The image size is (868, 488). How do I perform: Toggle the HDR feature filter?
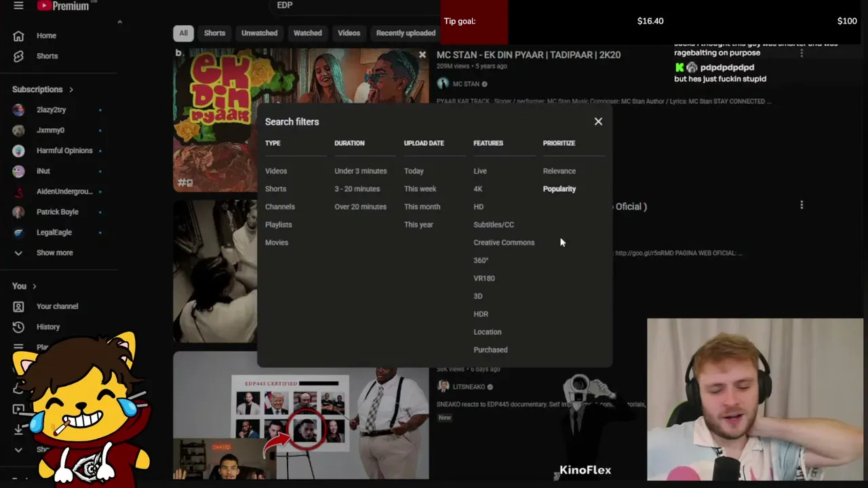point(481,314)
